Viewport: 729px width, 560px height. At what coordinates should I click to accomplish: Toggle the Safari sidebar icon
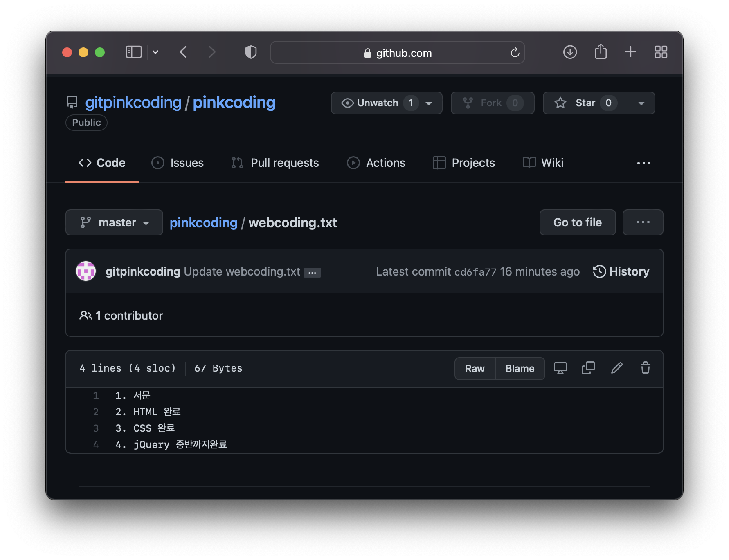134,52
